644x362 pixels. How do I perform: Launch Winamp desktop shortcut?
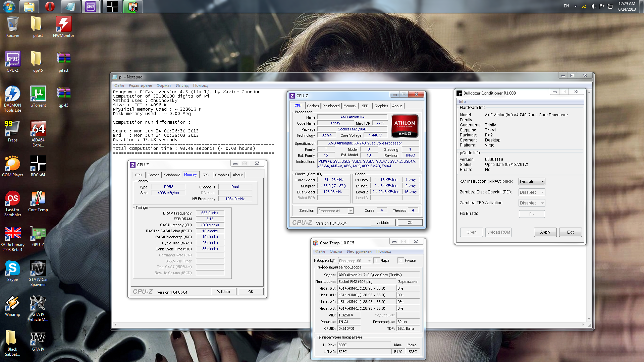click(13, 306)
